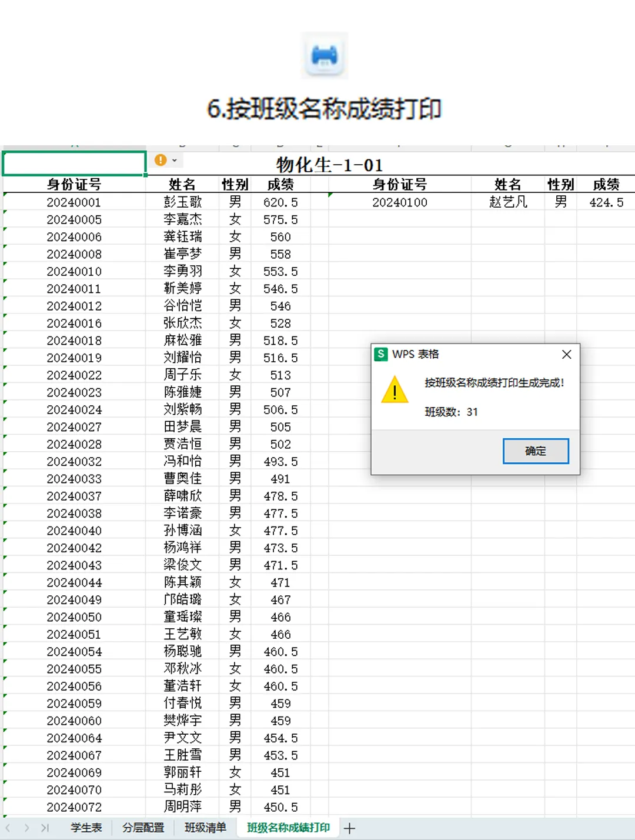This screenshot has height=840, width=635.
Task: Select name cell 刘耀怡
Action: (182, 358)
